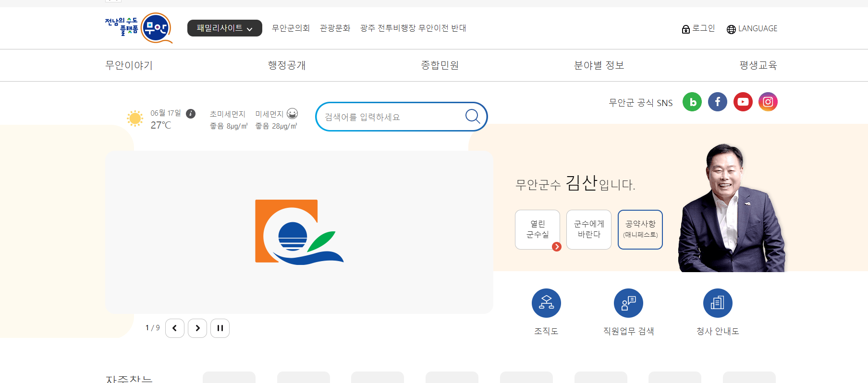
Task: Click the weather info icon
Action: tap(191, 114)
